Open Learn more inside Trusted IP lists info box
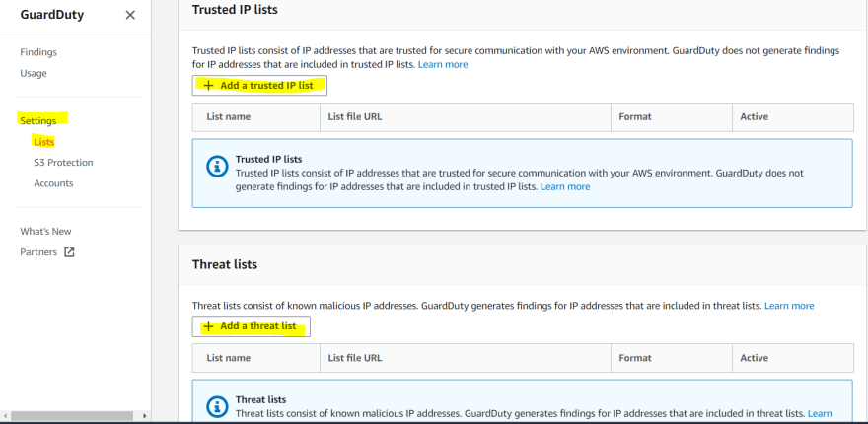 pos(565,187)
